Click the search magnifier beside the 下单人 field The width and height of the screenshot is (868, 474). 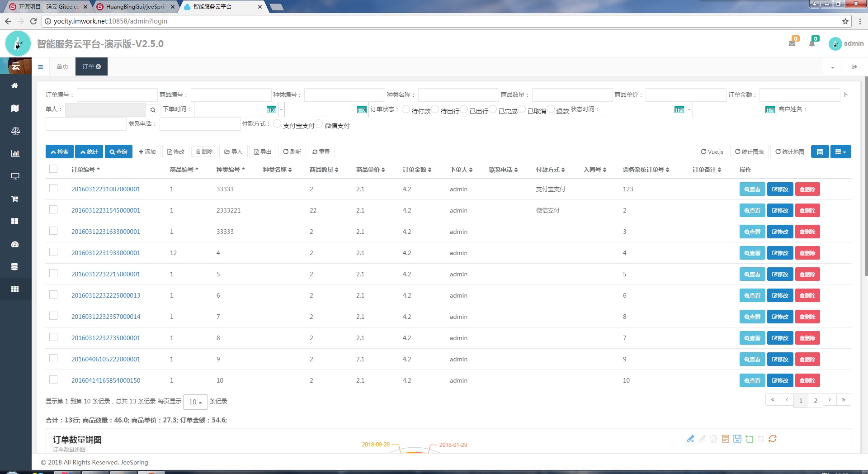153,110
